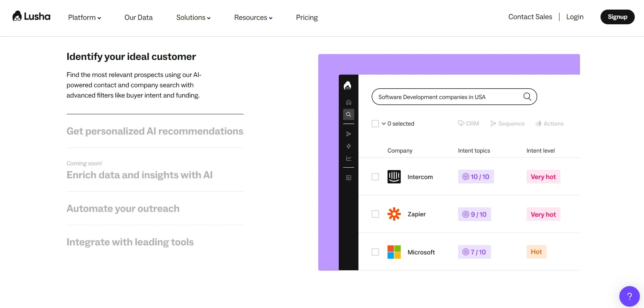Check the Intercom row checkbox
Image resolution: width=644 pixels, height=308 pixels.
point(375,177)
